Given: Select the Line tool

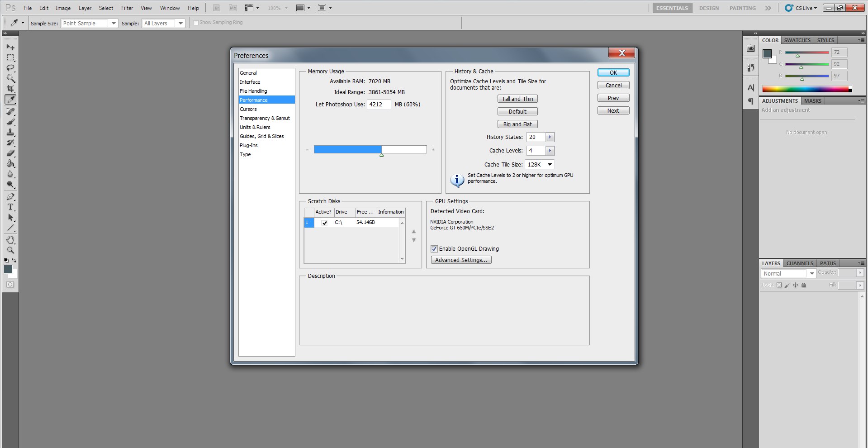Looking at the screenshot, I should (10, 228).
